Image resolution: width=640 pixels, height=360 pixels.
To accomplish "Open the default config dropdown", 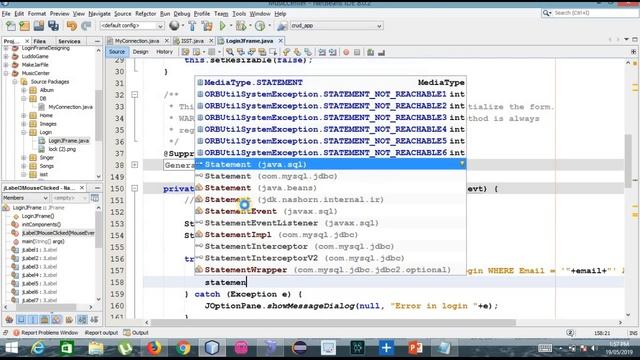I will click(x=131, y=26).
